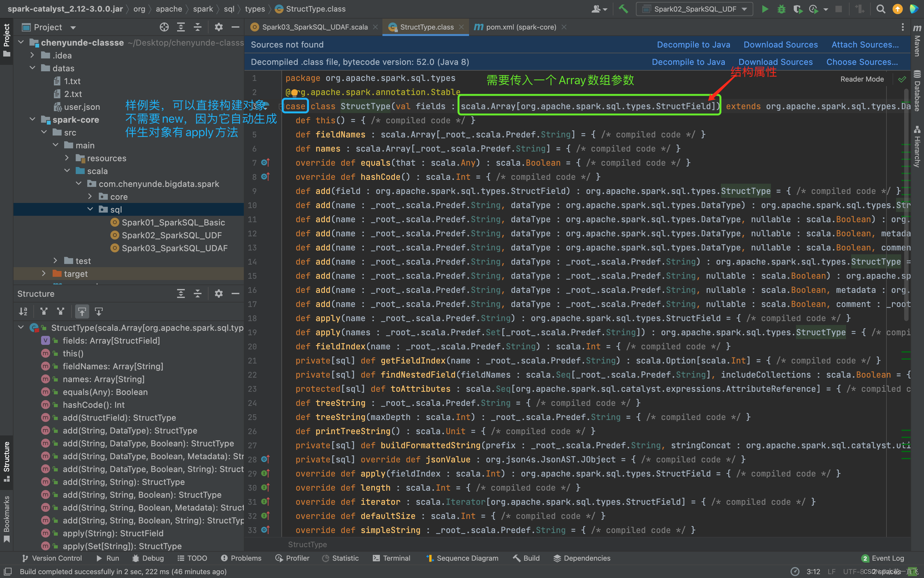Click Attach Sources... link

(865, 45)
